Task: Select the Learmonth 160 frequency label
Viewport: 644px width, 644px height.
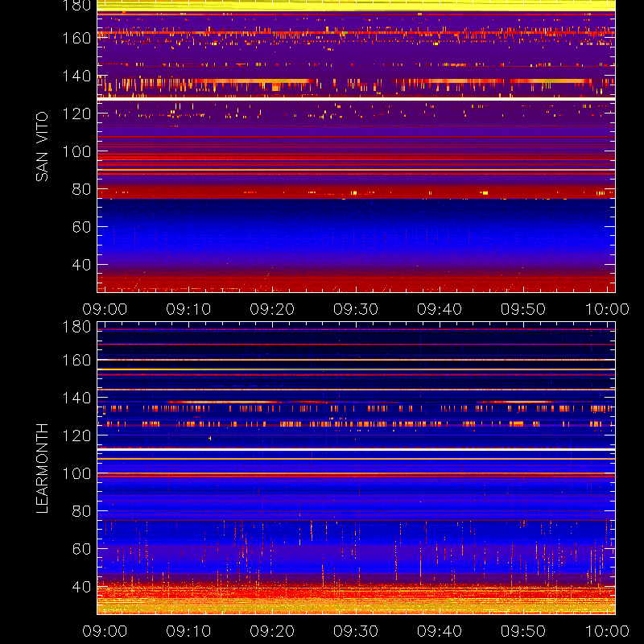Action: click(x=76, y=360)
